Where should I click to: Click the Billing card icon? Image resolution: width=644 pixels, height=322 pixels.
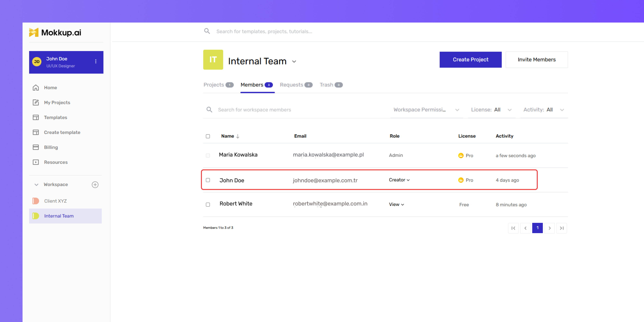[36, 147]
